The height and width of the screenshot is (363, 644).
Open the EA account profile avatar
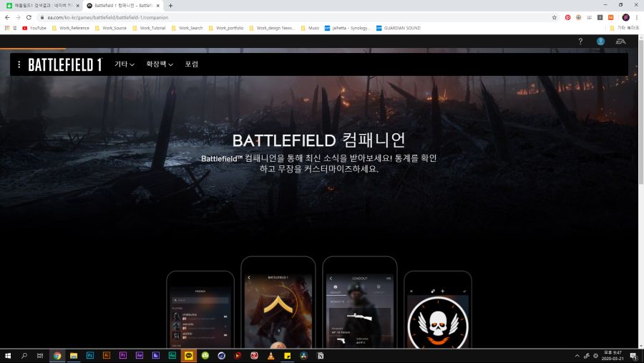click(600, 42)
